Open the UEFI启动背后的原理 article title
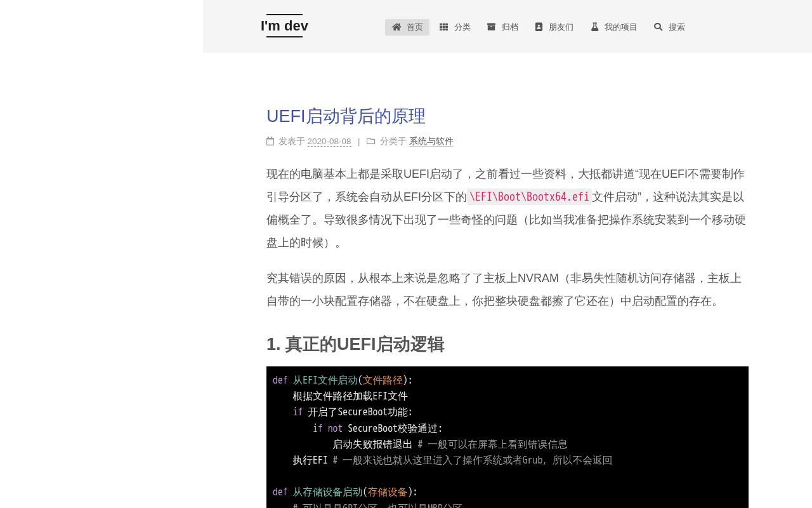Screen dimensions: 812x508 tap(346, 116)
